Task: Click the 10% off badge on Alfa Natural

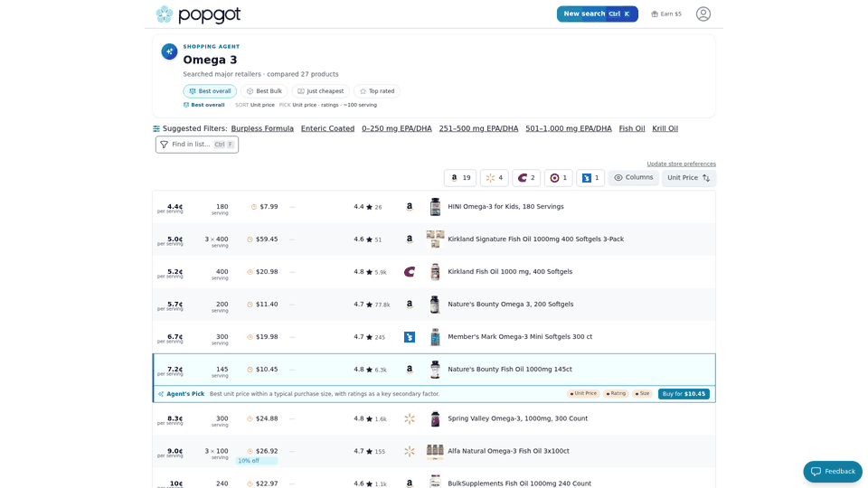Action: pos(257,460)
